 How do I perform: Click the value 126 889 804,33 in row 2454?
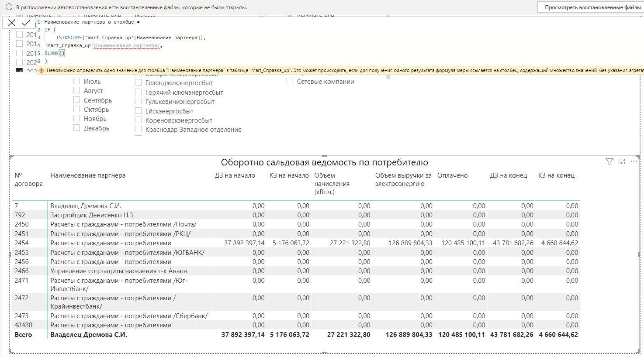point(410,243)
